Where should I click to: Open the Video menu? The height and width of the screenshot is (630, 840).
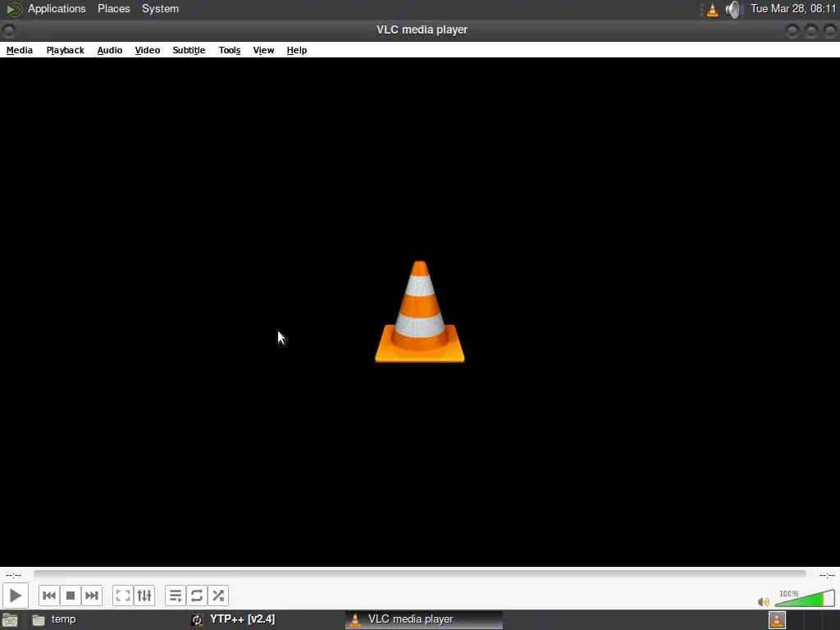[148, 50]
